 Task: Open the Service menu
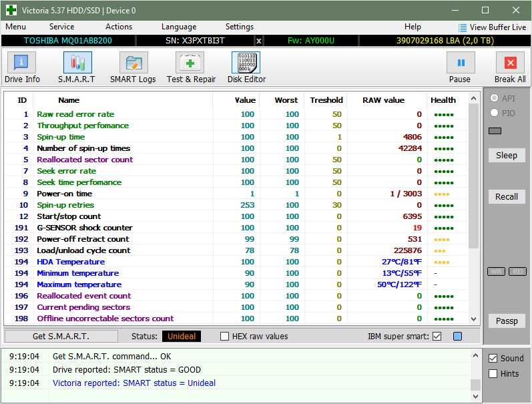click(61, 27)
